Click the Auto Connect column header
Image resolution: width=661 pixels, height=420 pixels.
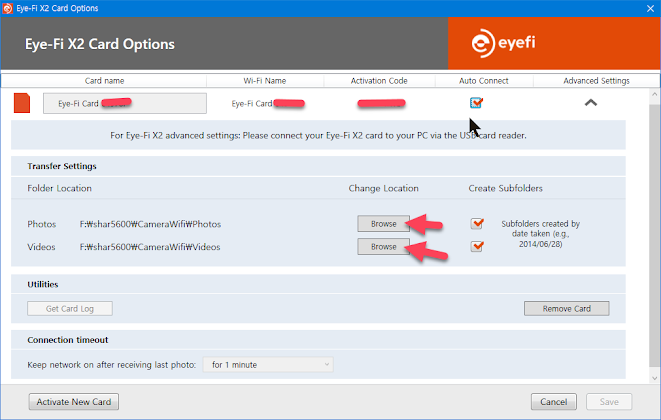coord(484,81)
